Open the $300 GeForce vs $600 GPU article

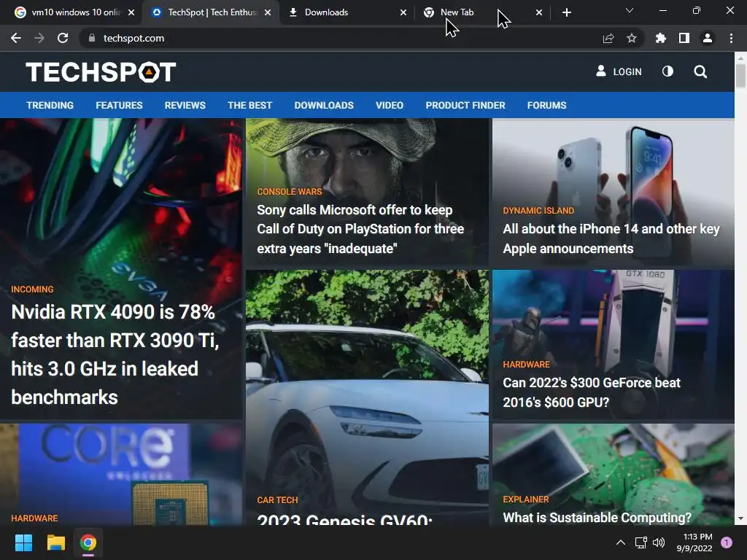(x=591, y=392)
